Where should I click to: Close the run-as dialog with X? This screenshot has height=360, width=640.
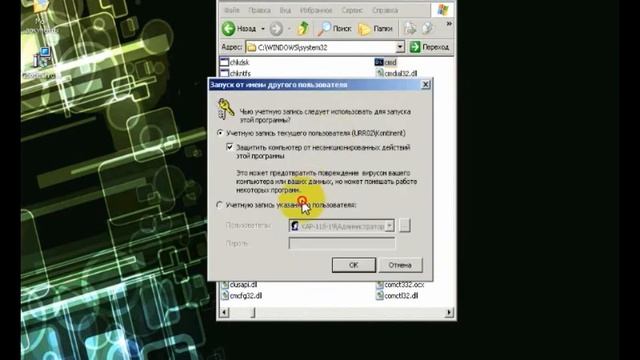pos(425,84)
